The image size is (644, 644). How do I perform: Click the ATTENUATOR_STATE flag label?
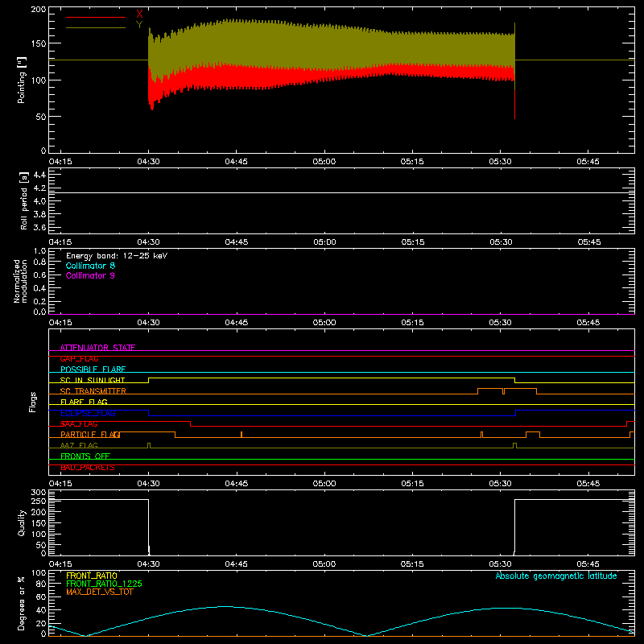tap(97, 348)
